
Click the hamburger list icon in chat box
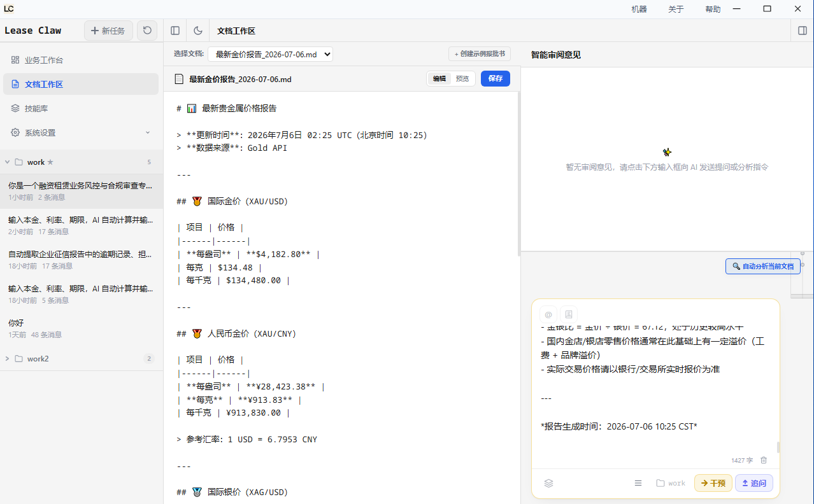[638, 483]
